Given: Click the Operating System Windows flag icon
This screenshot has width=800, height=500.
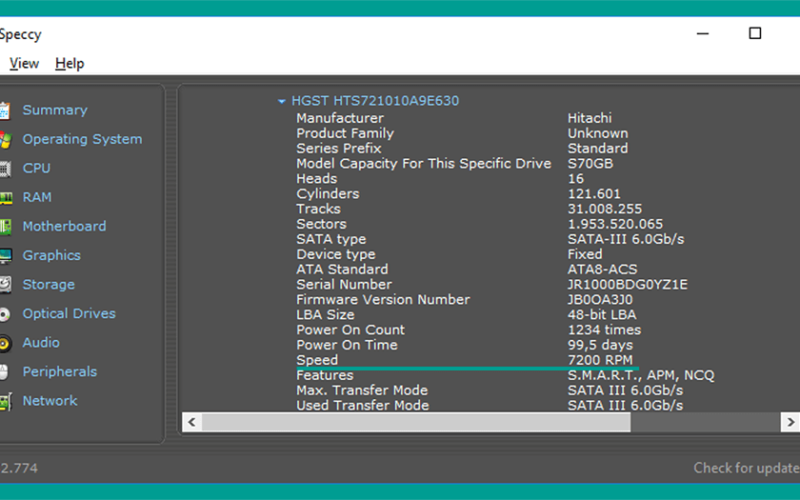Looking at the screenshot, I should click(5, 139).
